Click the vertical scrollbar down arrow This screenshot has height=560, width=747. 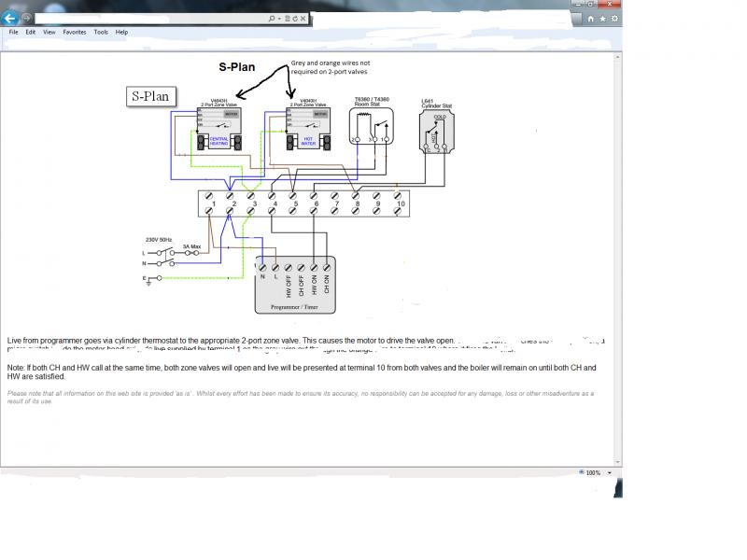[x=617, y=459]
